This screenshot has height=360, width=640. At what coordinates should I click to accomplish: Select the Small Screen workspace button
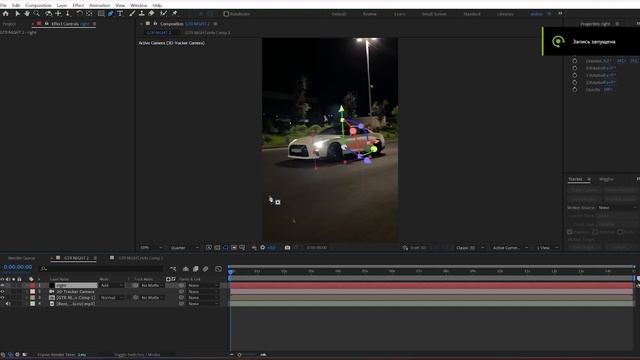pos(434,14)
